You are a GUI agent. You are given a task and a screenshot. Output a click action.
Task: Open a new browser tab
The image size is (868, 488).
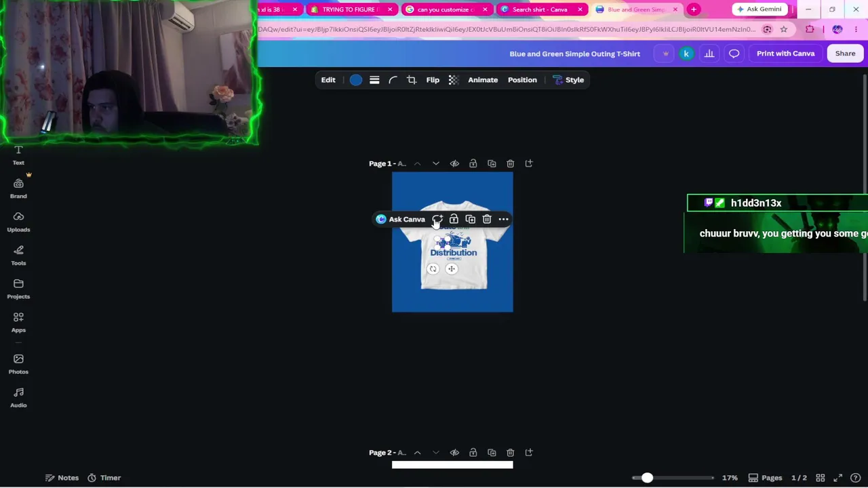click(x=694, y=9)
